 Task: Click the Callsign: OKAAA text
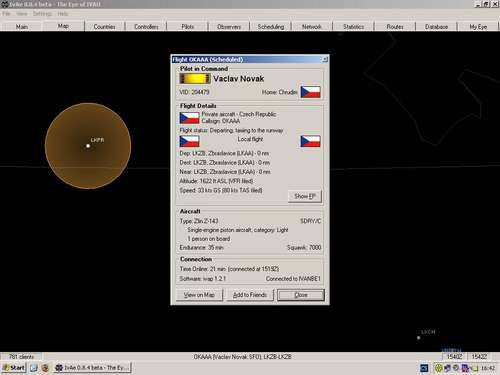[221, 121]
